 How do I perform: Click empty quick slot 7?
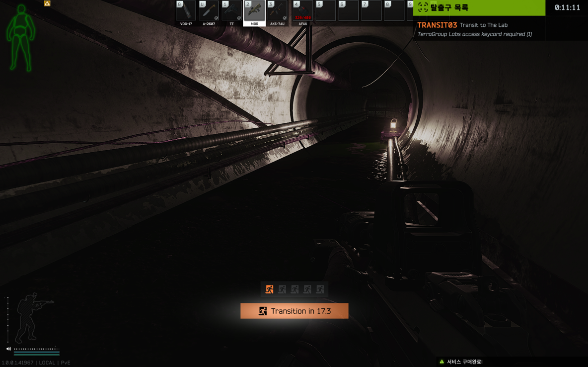pos(371,10)
